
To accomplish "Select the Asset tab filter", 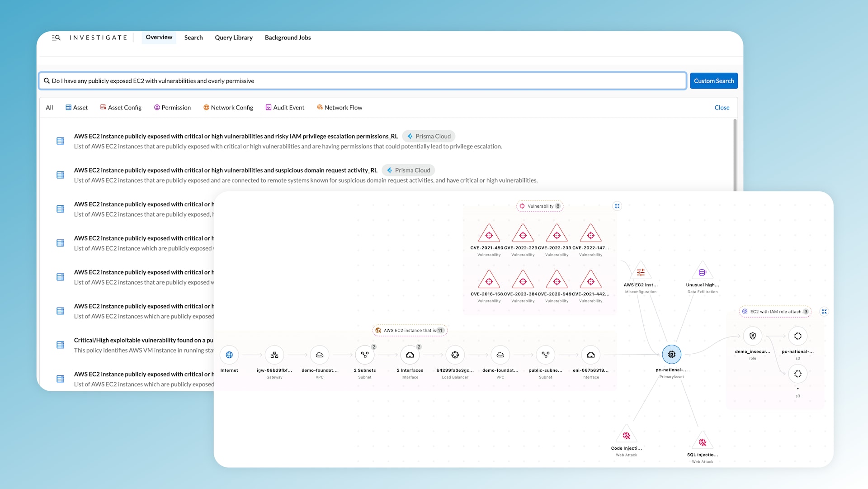I will click(79, 107).
